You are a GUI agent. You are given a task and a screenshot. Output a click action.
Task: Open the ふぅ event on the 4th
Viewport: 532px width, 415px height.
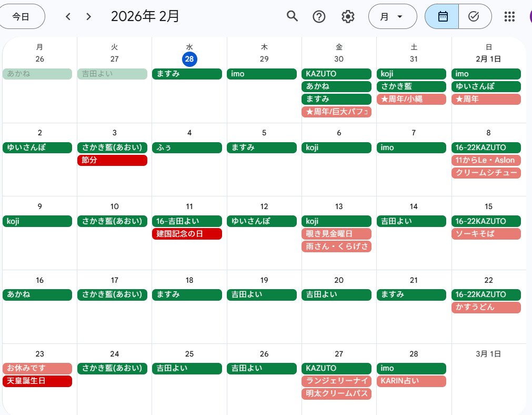187,147
